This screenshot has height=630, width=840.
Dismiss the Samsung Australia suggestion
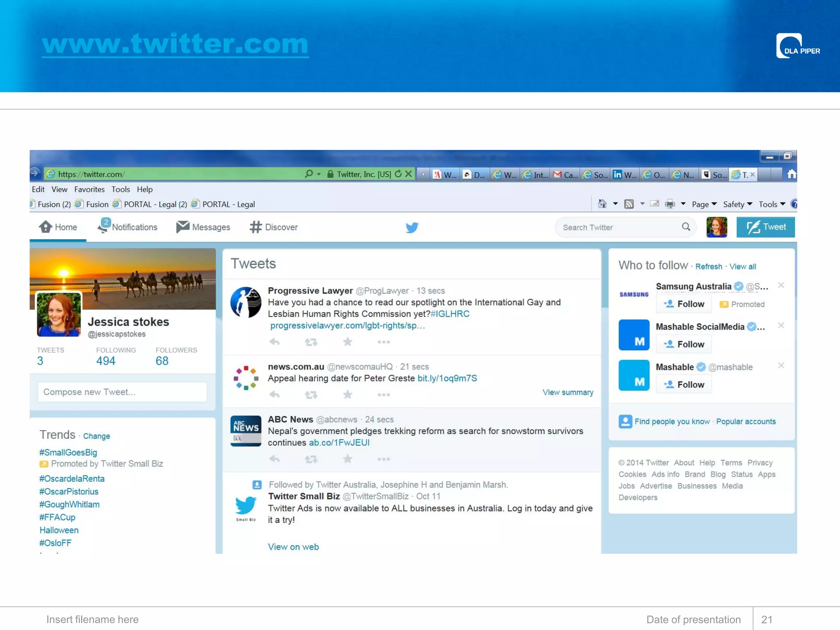tap(781, 285)
